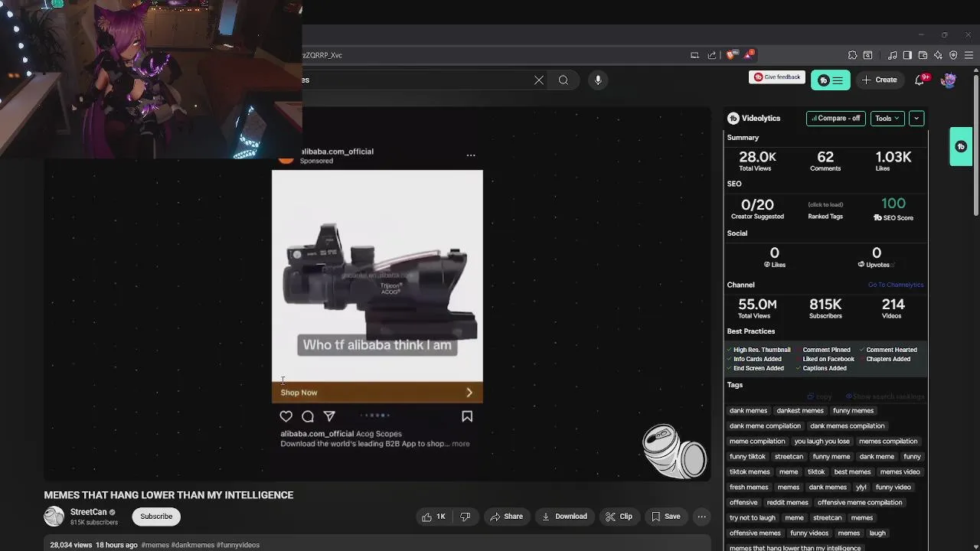Click the 'ylyl' tag
The width and height of the screenshot is (980, 551).
(861, 487)
